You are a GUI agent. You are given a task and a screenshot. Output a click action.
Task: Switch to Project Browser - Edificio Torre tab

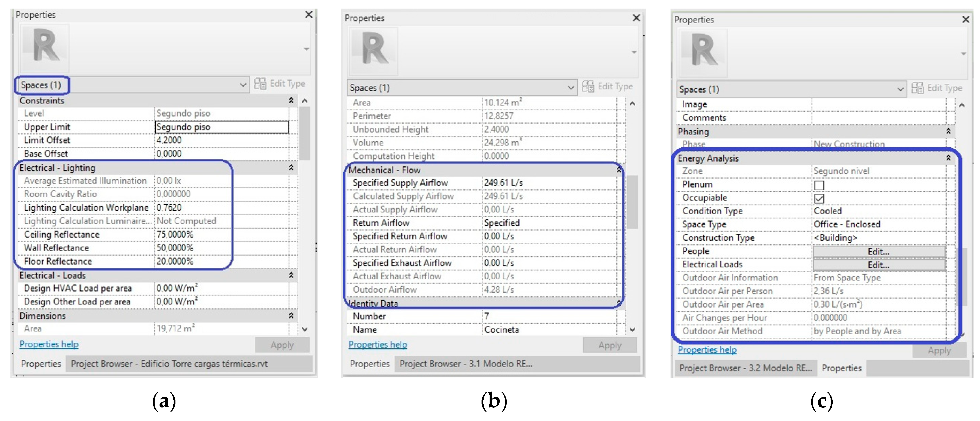point(169,363)
